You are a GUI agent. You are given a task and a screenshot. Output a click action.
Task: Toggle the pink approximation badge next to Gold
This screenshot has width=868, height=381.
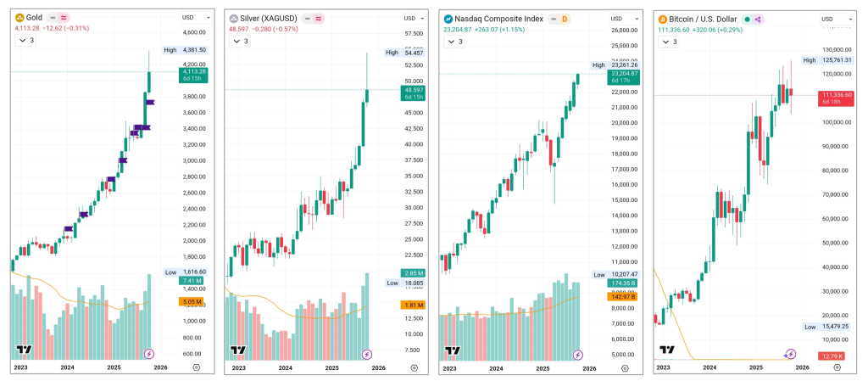(x=64, y=18)
